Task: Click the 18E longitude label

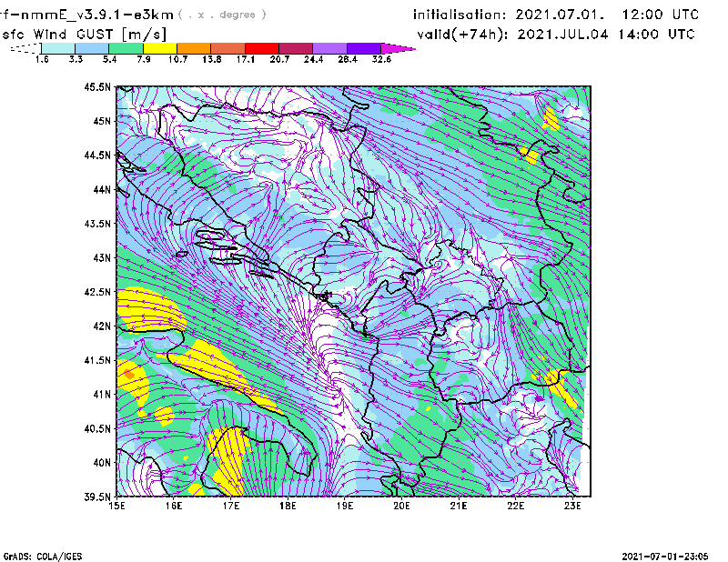Action: (288, 506)
